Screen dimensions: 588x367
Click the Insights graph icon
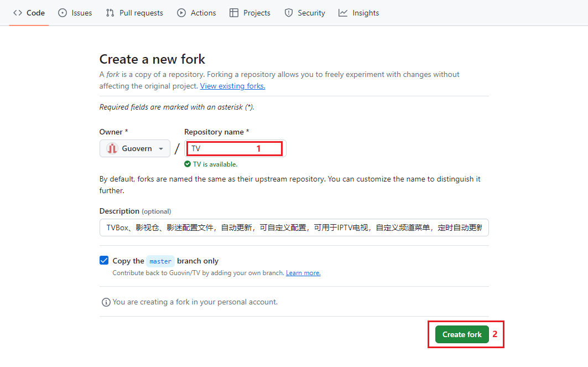[343, 13]
